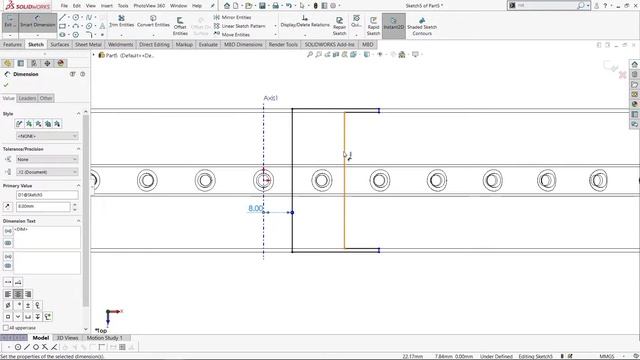Click the PropertyManager vertical scrollbar
Image resolution: width=640 pixels, height=360 pixels.
86,210
